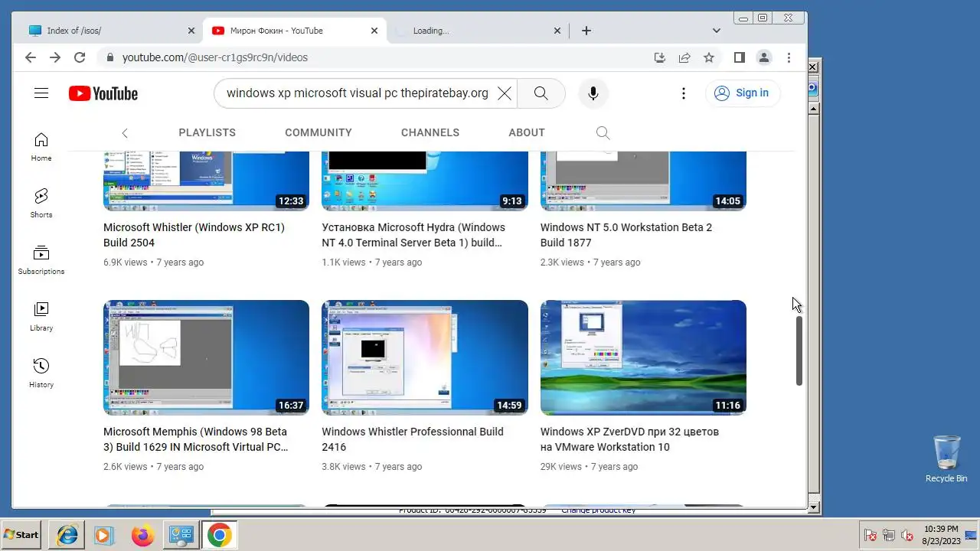Image resolution: width=980 pixels, height=551 pixels.
Task: Open Windows NT 5.0 Workstation Beta 2 title
Action: [x=626, y=235]
